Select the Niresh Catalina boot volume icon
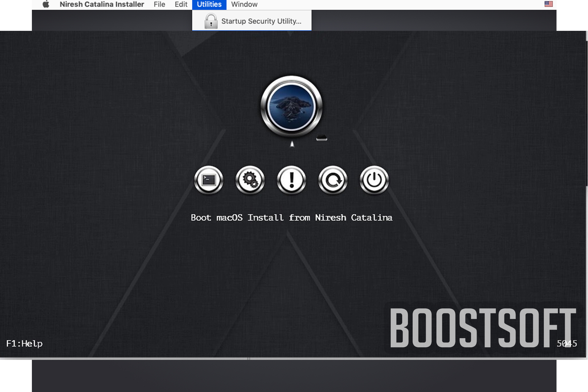 coord(291,107)
